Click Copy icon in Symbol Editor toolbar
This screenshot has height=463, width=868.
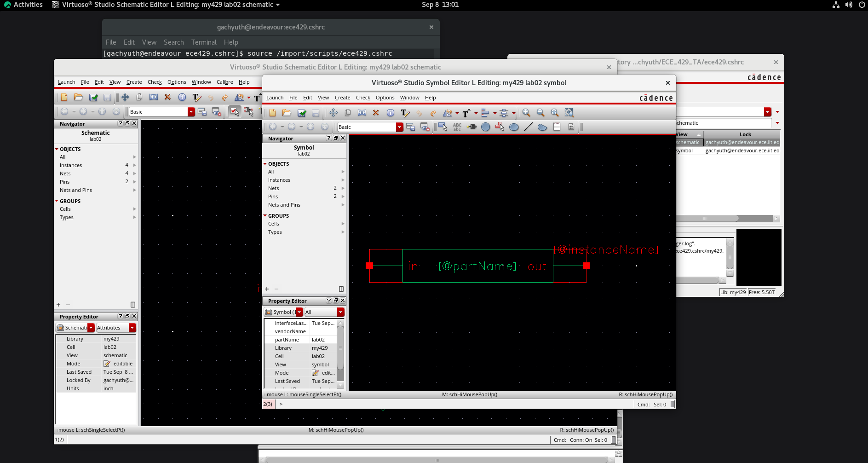coord(348,113)
